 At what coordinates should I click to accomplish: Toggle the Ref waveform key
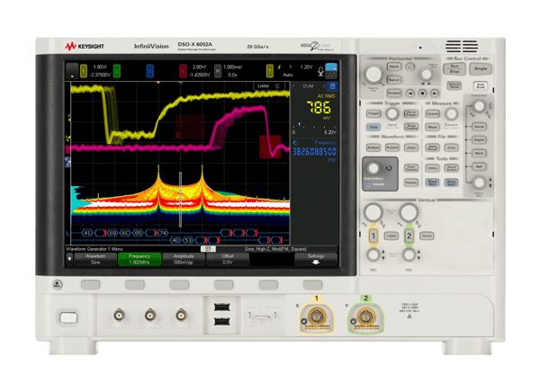(479, 166)
